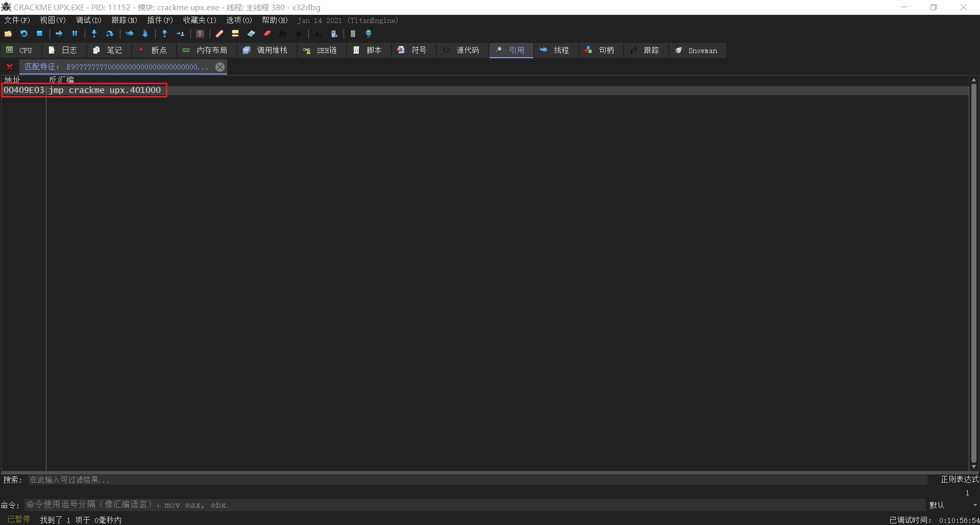
Task: Step over the next instruction
Action: click(110, 34)
